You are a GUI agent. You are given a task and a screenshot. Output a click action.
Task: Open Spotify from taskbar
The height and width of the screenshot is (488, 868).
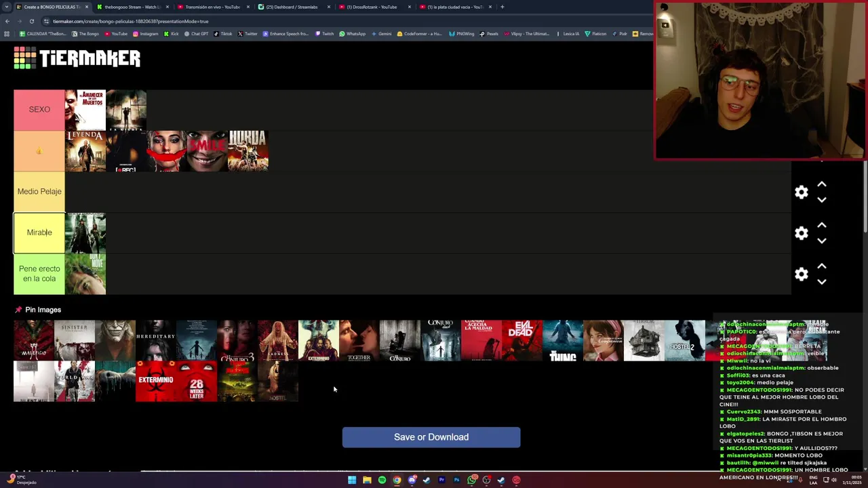point(382,480)
